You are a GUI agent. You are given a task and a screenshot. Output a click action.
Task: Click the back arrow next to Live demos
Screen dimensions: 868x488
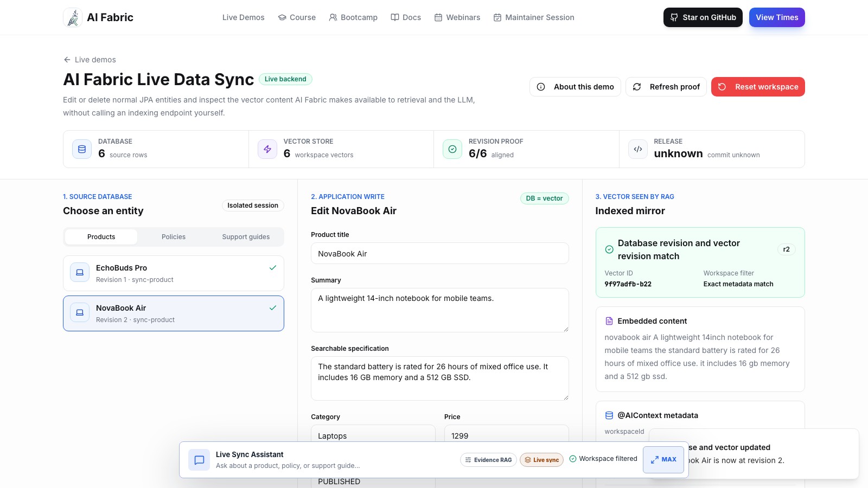[67, 60]
